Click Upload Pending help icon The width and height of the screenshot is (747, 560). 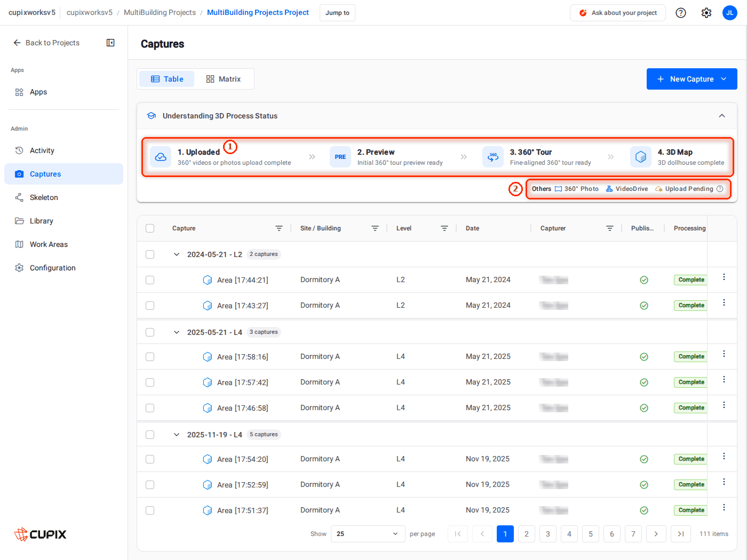coord(720,189)
